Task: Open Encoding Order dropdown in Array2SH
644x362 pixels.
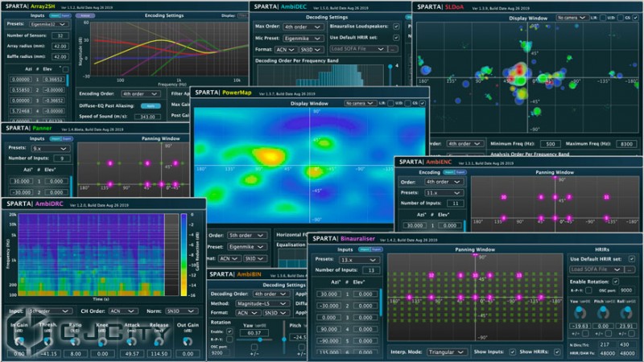Action: (x=140, y=94)
